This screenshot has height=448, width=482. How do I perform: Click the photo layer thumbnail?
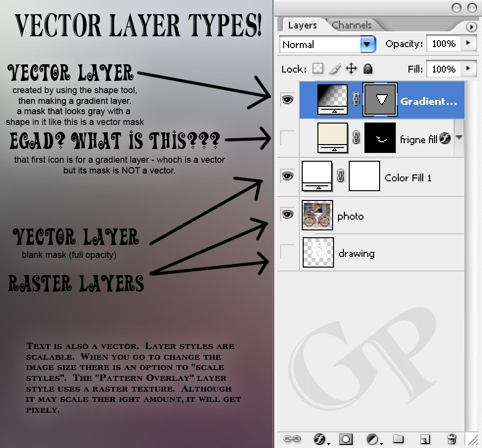coord(317,214)
